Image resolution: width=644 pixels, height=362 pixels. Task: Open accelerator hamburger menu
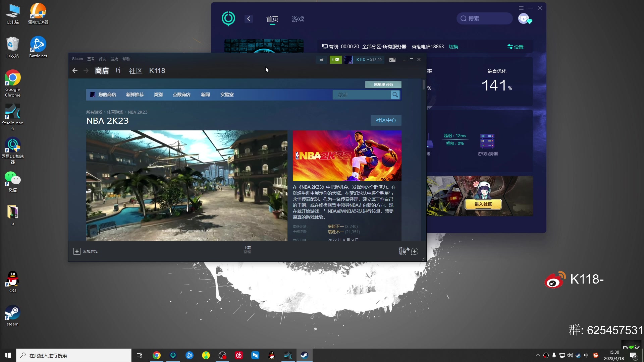click(521, 8)
